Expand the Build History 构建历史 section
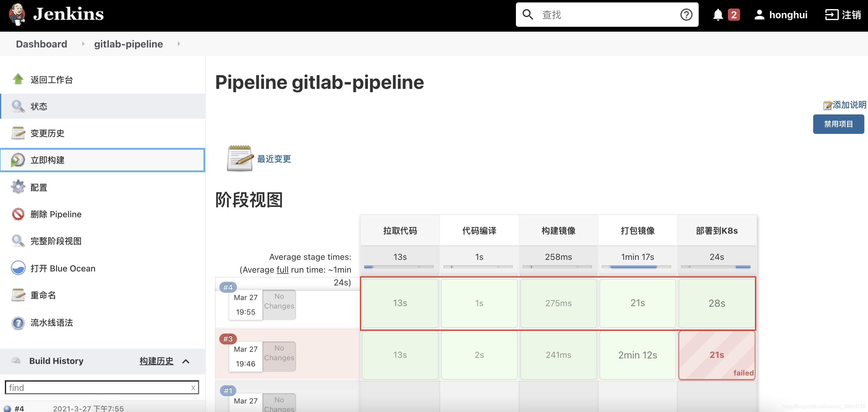 [x=187, y=361]
